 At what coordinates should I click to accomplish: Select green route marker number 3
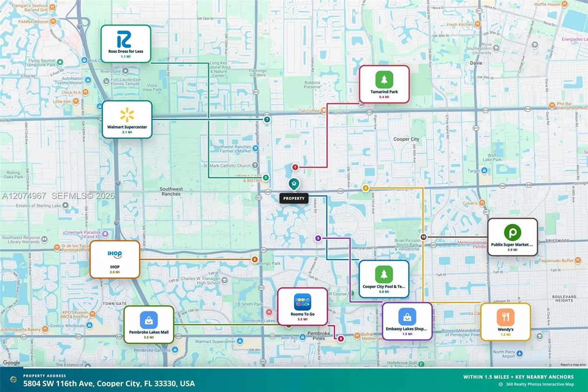coord(266,178)
